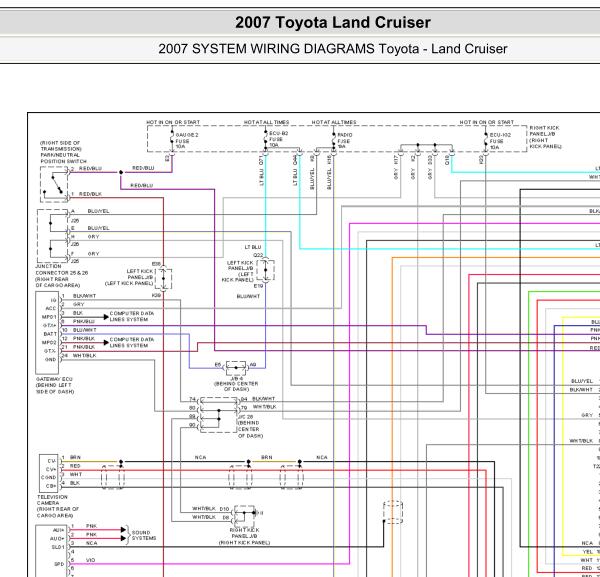Viewport: 600px width, 577px height.
Task: Select the ECU-B2 10A fuse symbol
Action: 264,136
